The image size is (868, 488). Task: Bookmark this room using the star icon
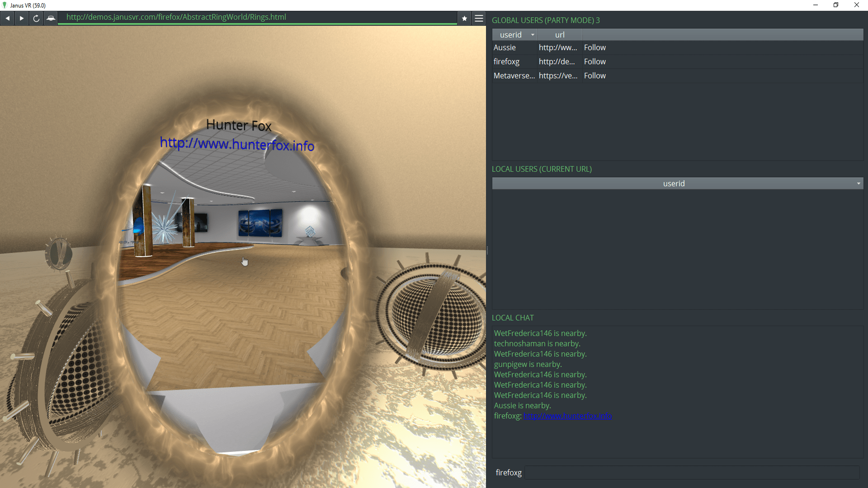coord(464,18)
